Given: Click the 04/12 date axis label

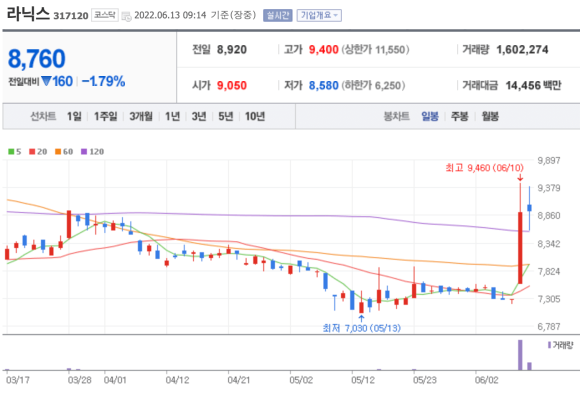Looking at the screenshot, I should point(177,380).
